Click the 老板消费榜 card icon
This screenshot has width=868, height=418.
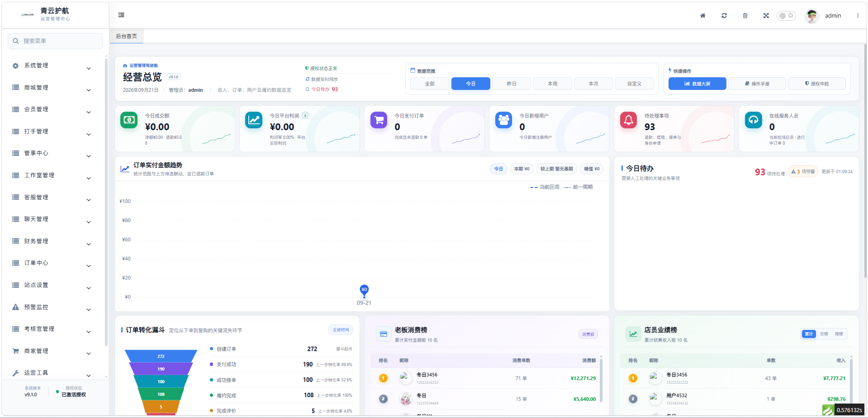coord(384,334)
